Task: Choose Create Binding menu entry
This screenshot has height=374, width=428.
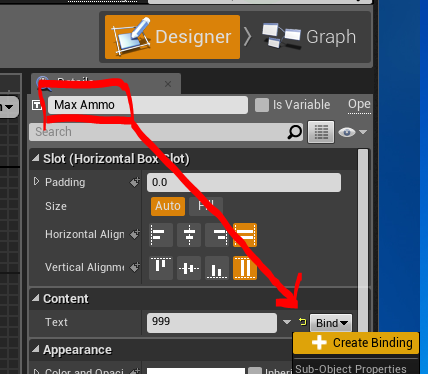Action: pos(356,343)
